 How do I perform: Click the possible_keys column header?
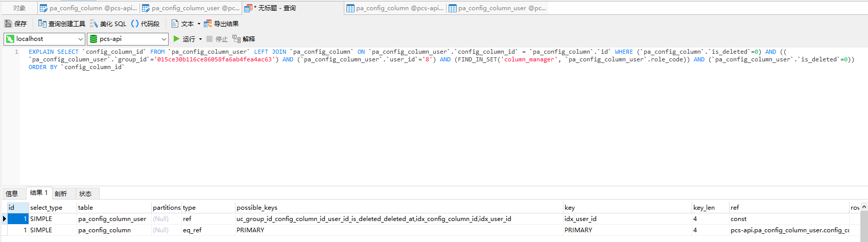tap(257, 207)
